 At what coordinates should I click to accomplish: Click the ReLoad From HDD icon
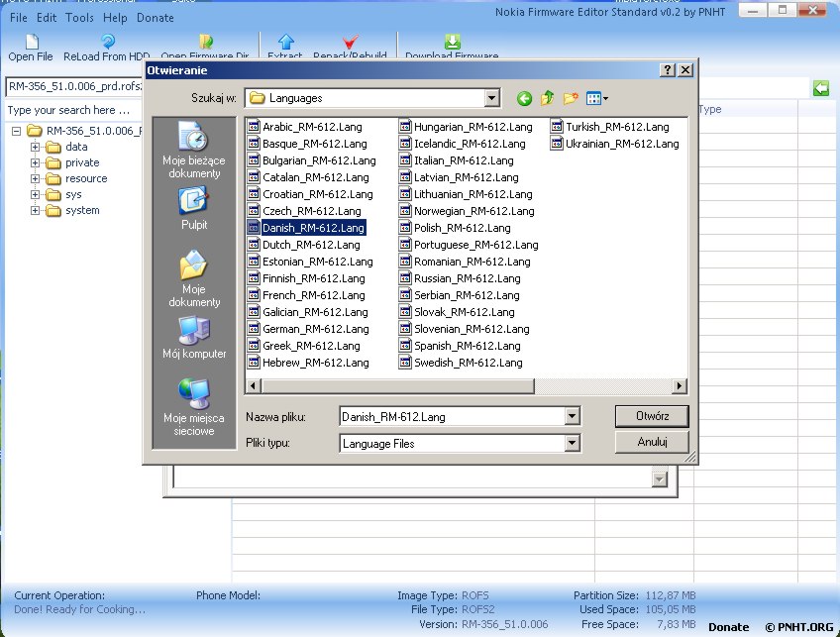point(108,42)
